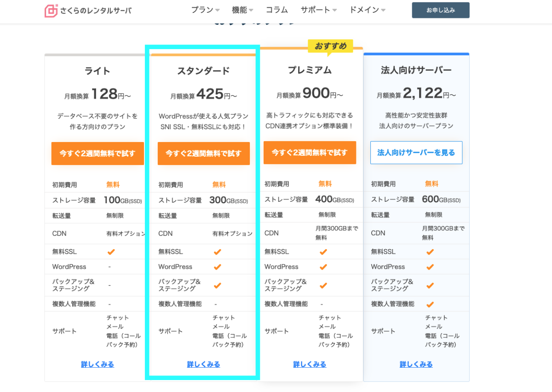Expand the サポート dropdown menu

pyautogui.click(x=318, y=10)
